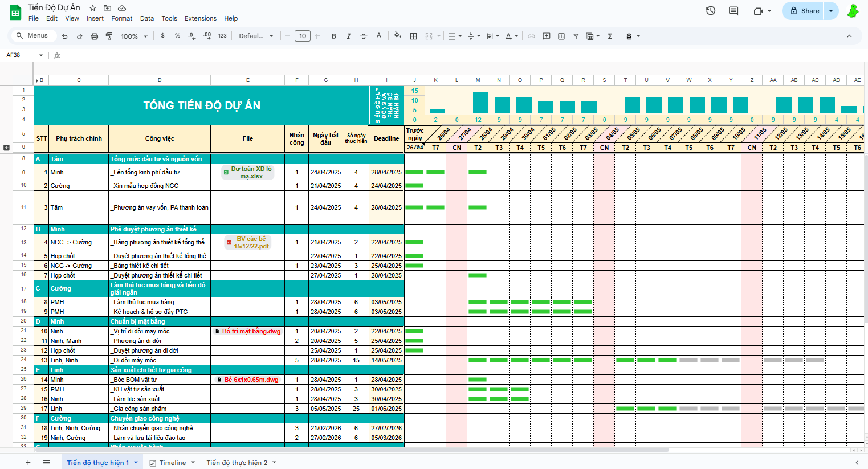Star the Tiến Độ Dự Án document
This screenshot has width=868, height=469.
click(93, 8)
